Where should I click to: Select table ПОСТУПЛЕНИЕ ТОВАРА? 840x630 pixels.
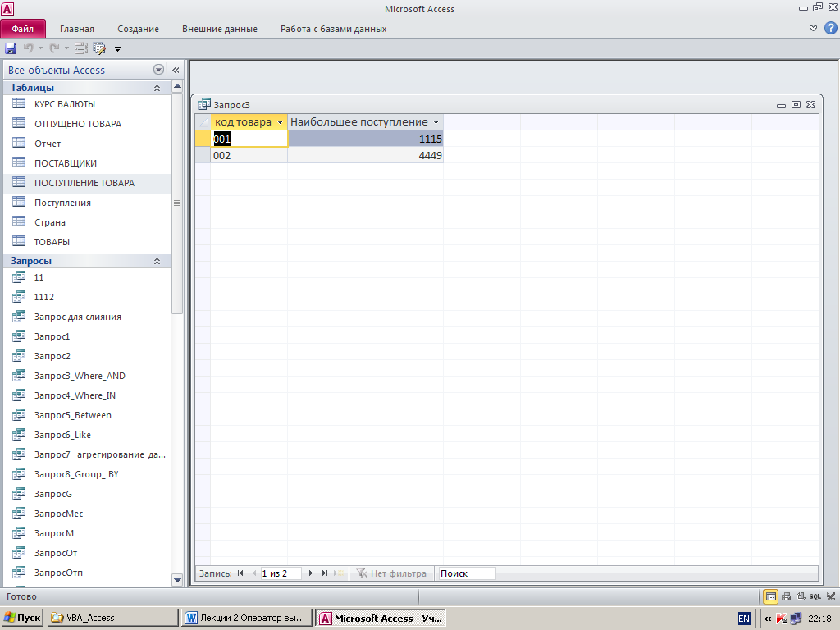tap(87, 183)
